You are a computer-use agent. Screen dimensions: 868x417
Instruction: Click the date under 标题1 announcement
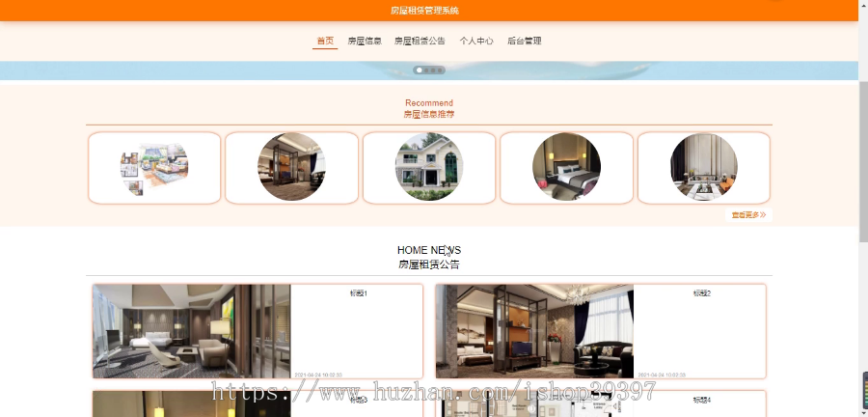pyautogui.click(x=318, y=375)
